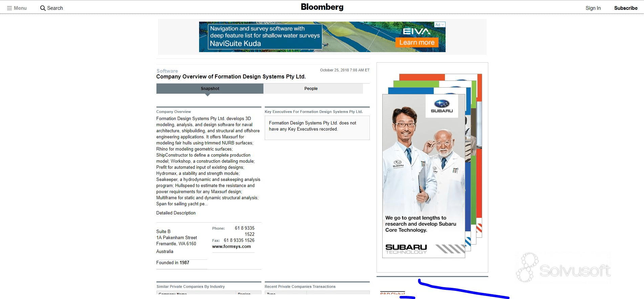The width and height of the screenshot is (644, 299).
Task: Click the 'Australia' country text
Action: [x=165, y=252]
